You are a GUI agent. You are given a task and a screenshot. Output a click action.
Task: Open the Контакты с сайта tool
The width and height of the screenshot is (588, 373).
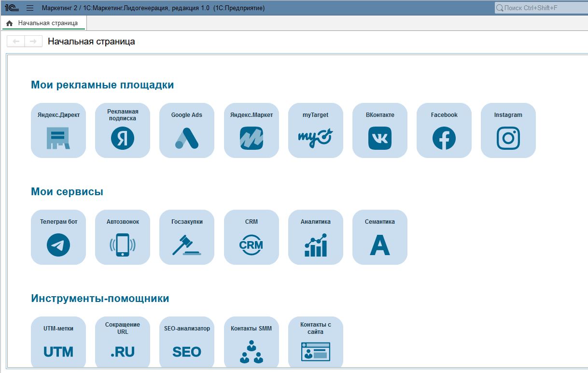[x=316, y=343]
